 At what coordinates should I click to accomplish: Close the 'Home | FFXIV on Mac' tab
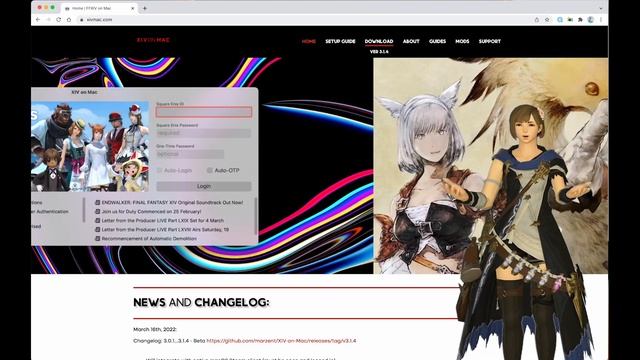(x=133, y=8)
